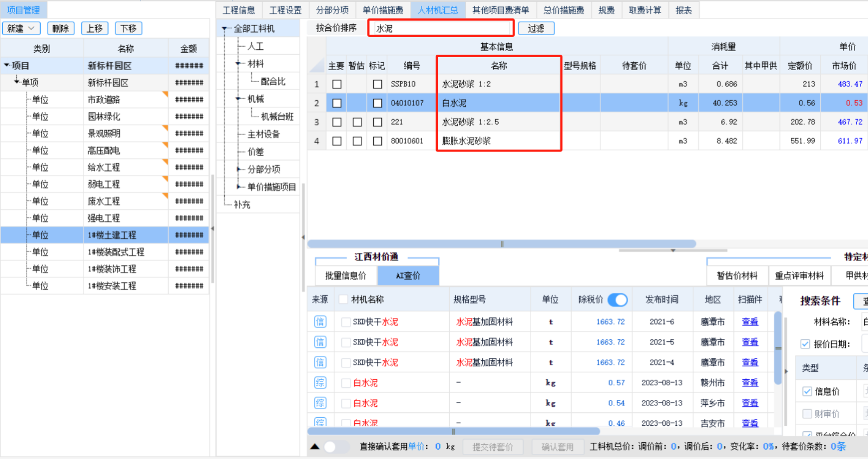Click the small arrow beside the search panel
Image resolution: width=868 pixels, height=459 pixels.
786,372
